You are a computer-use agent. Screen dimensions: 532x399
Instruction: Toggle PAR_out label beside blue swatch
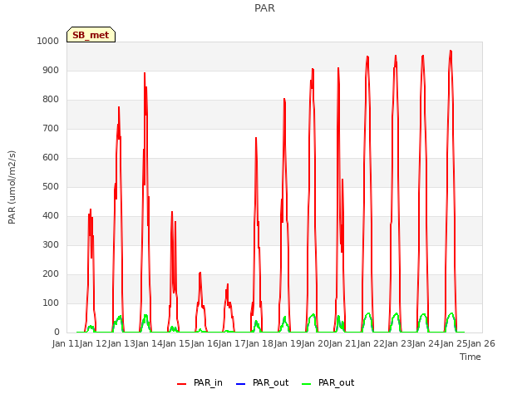point(270,383)
